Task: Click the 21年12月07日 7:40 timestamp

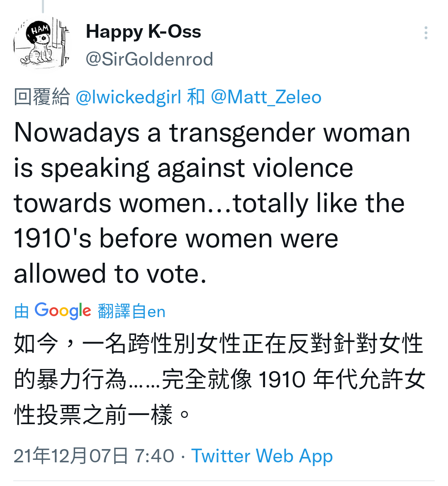Action: pyautogui.click(x=94, y=456)
